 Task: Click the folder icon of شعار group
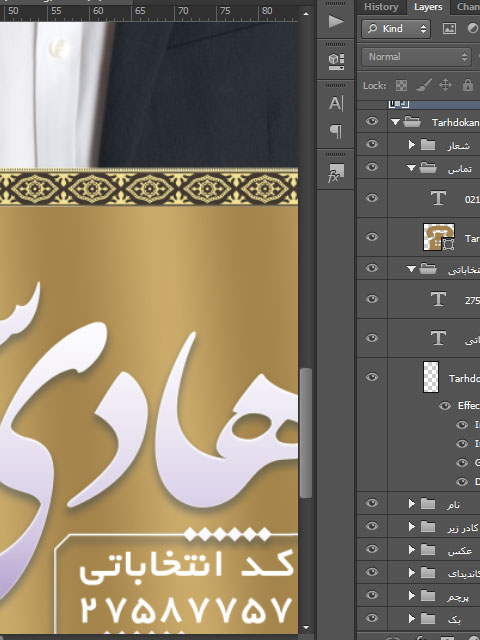tap(428, 144)
